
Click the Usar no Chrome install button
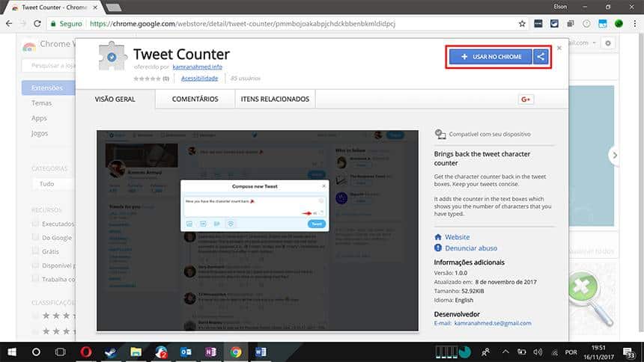click(x=490, y=57)
